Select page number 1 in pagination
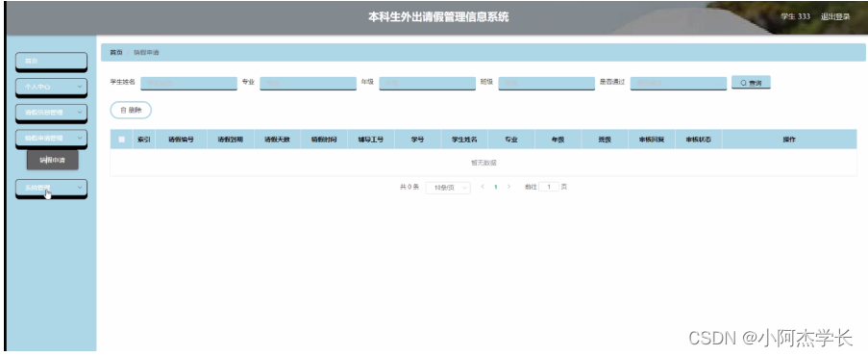The width and height of the screenshot is (868, 356). 495,187
